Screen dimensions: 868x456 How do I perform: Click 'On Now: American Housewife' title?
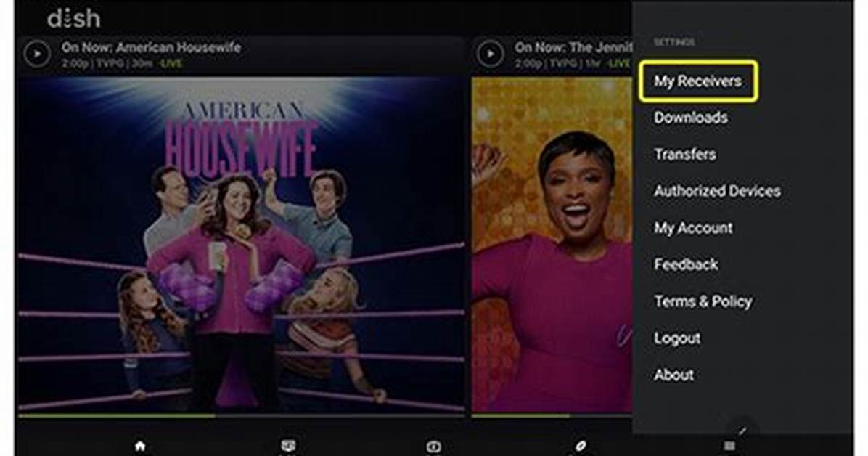pyautogui.click(x=151, y=48)
